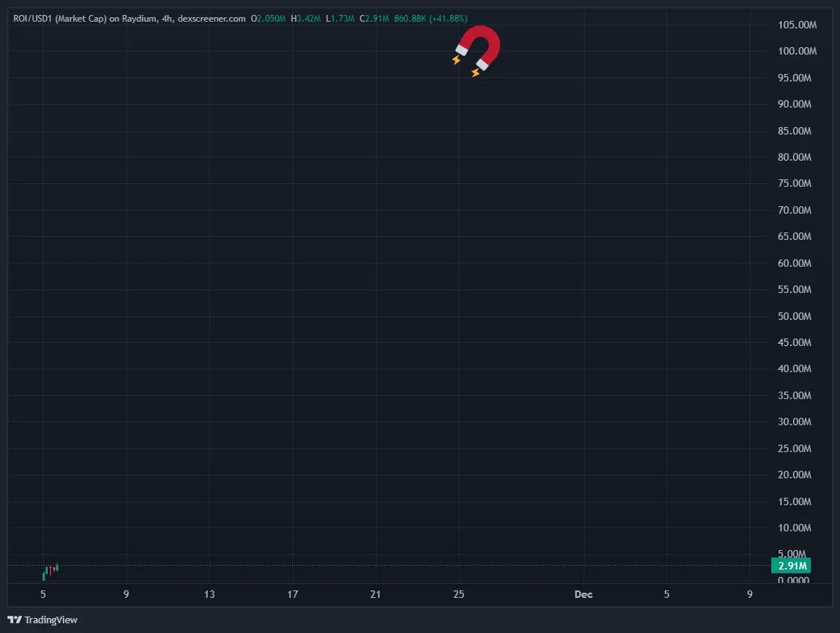Click the 55.00M price axis label
The height and width of the screenshot is (633, 840).
[x=794, y=289]
